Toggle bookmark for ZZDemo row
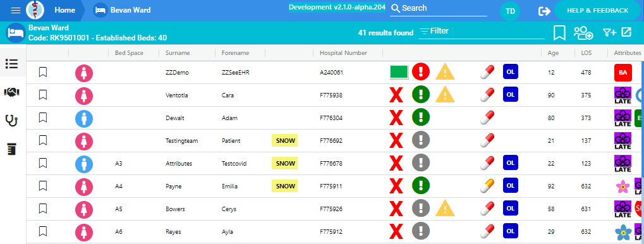The height and width of the screenshot is (244, 644). point(43,72)
